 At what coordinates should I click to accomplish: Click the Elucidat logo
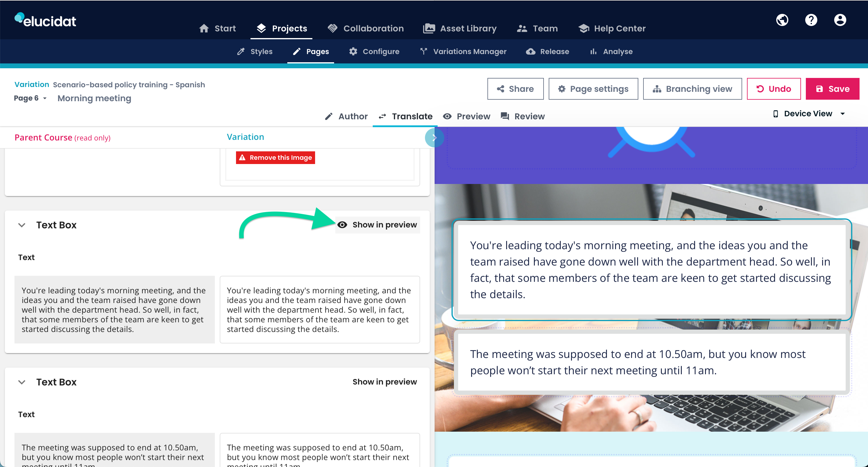tap(45, 20)
